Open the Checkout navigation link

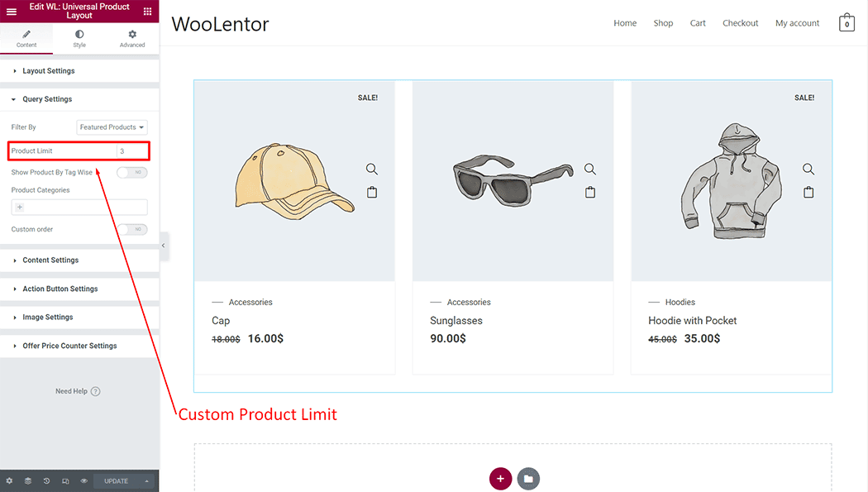pos(740,23)
